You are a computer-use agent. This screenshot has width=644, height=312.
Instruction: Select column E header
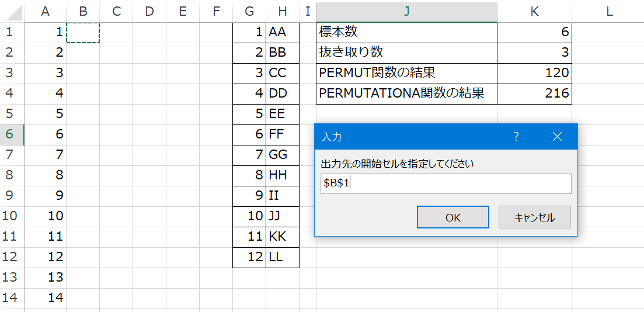(183, 12)
